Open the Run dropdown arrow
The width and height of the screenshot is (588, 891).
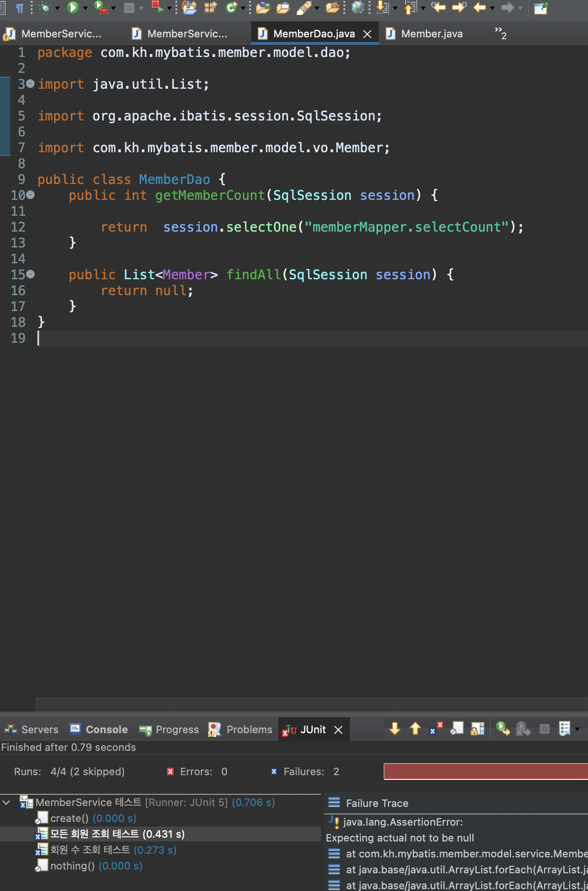(85, 8)
